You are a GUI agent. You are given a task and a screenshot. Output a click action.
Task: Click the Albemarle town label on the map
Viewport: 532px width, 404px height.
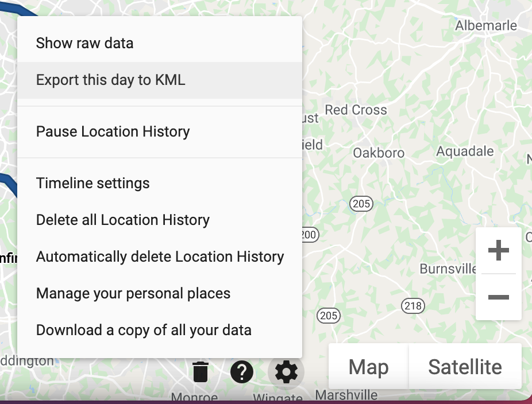[x=486, y=25]
